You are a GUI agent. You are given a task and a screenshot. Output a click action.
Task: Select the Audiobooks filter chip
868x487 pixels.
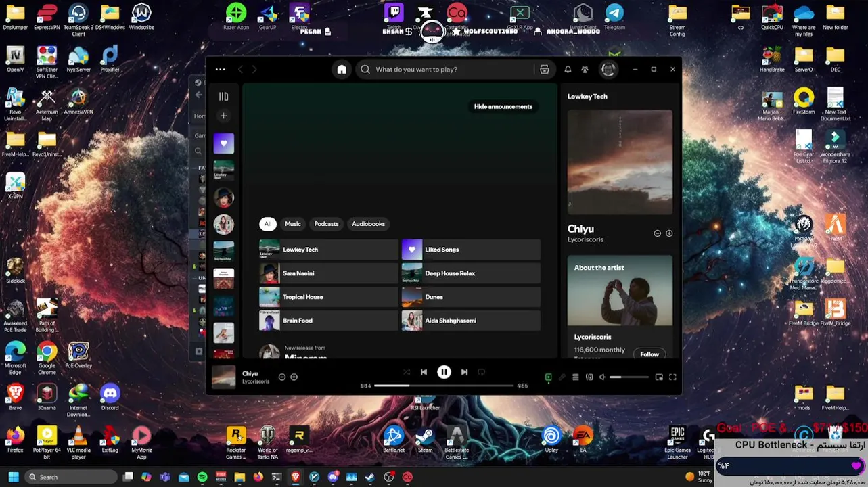[x=368, y=224]
